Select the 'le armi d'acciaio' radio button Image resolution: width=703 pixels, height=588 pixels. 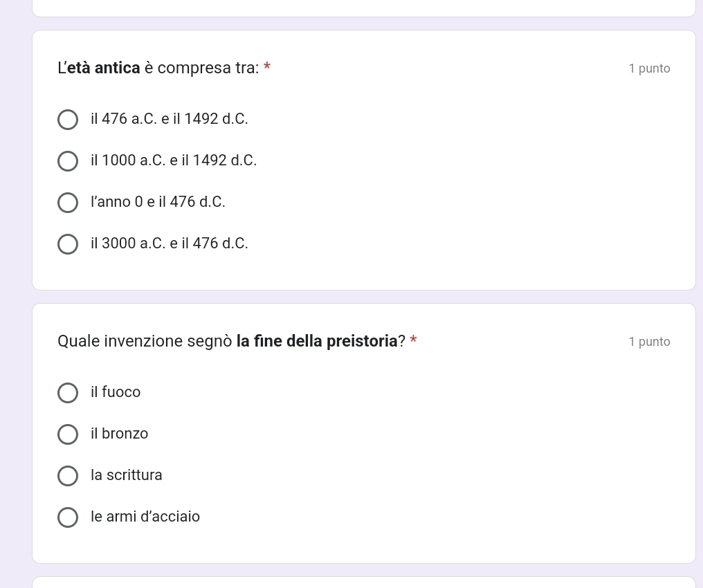(68, 517)
